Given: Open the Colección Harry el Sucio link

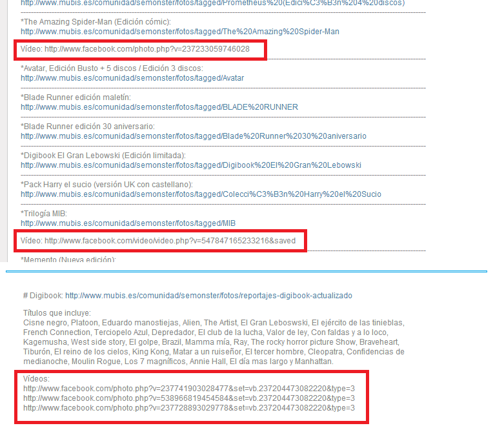Looking at the screenshot, I should click(x=201, y=194).
